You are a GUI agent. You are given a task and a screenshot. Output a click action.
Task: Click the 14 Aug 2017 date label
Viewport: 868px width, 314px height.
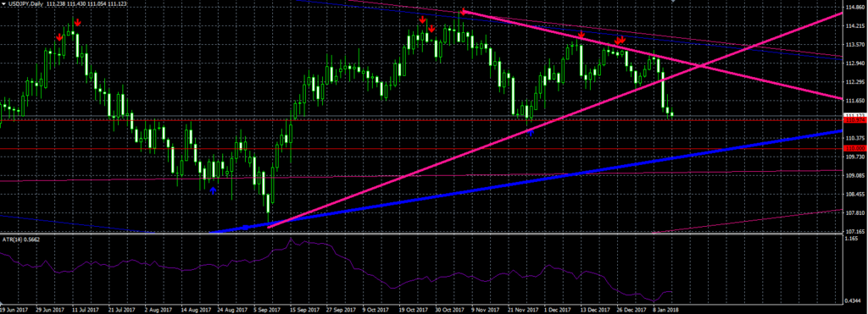tap(195, 310)
